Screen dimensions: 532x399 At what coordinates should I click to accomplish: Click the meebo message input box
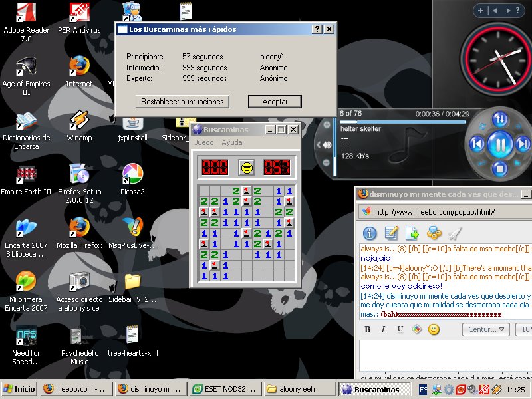tap(445, 354)
